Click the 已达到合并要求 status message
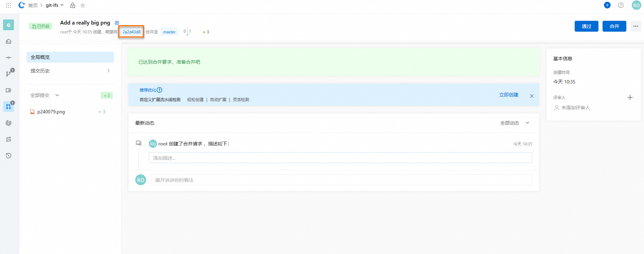Viewport: 644px width, 254px height. 169,62
